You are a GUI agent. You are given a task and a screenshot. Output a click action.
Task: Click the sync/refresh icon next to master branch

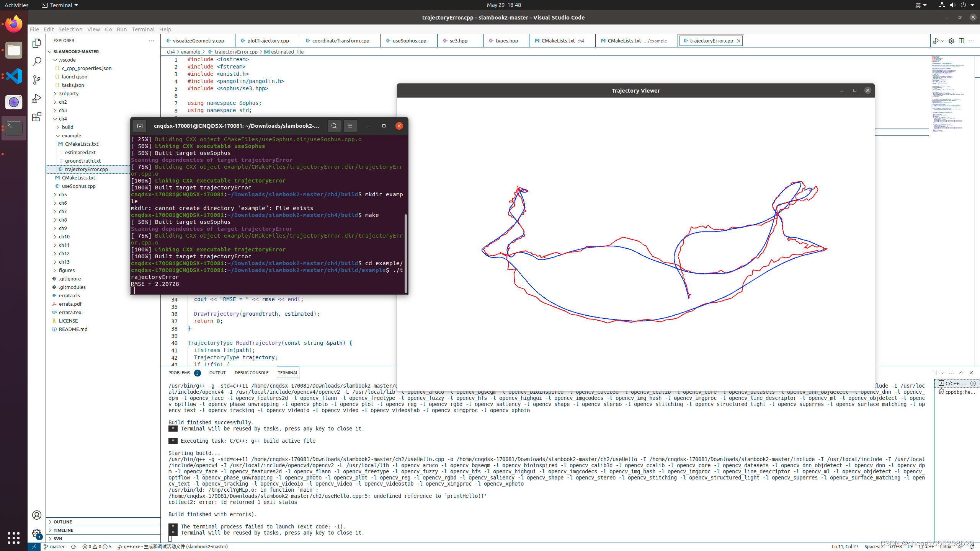tap(73, 546)
